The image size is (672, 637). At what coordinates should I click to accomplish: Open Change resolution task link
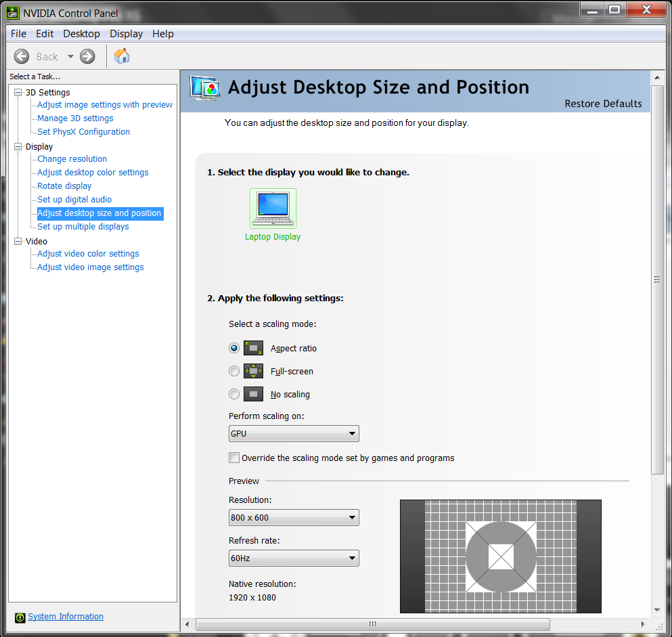72,159
